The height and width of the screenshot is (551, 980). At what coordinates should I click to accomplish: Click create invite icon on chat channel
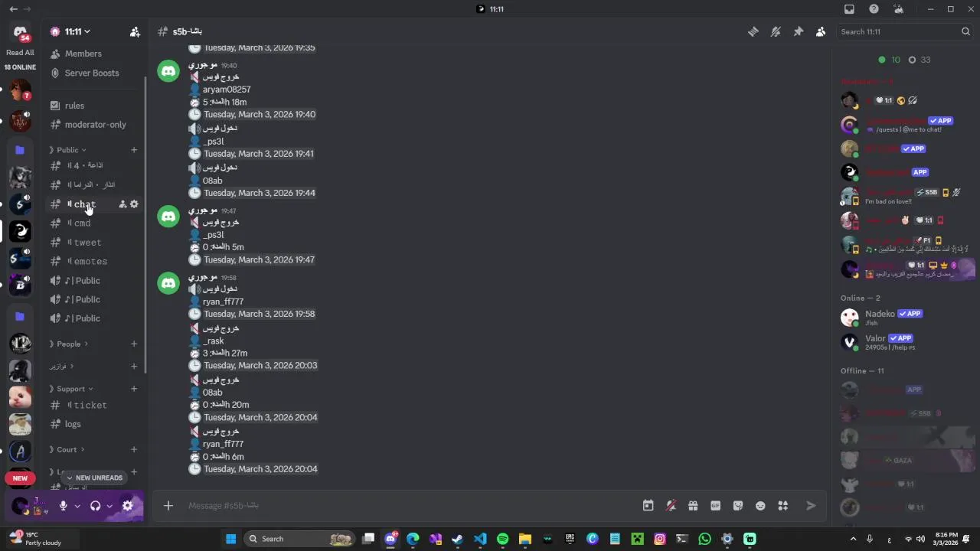122,204
